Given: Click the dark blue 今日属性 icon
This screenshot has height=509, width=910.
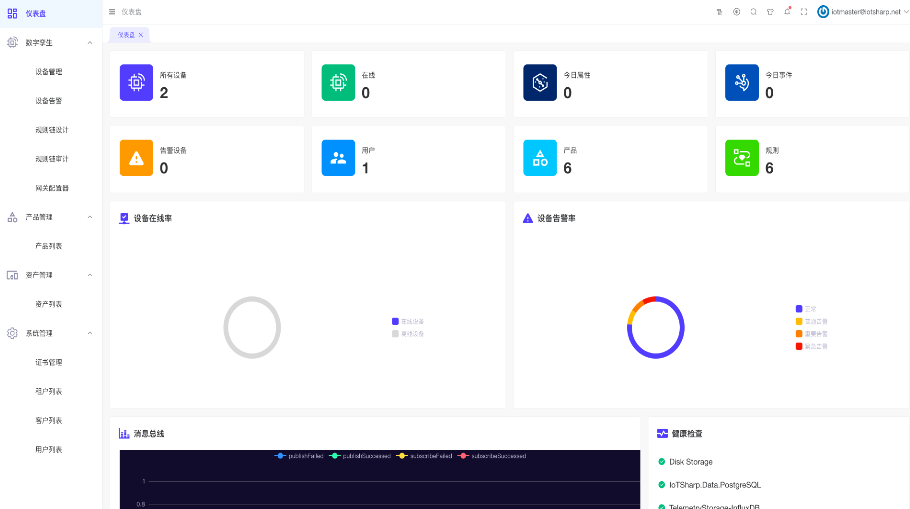Looking at the screenshot, I should point(540,82).
